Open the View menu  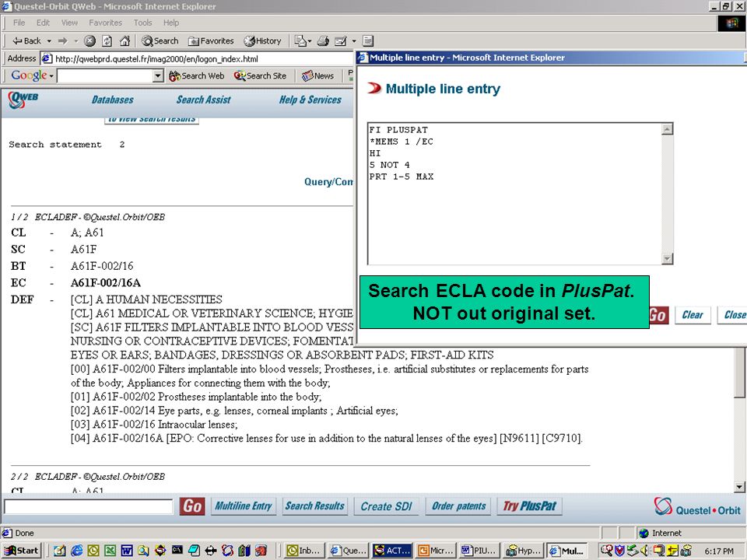click(x=69, y=23)
